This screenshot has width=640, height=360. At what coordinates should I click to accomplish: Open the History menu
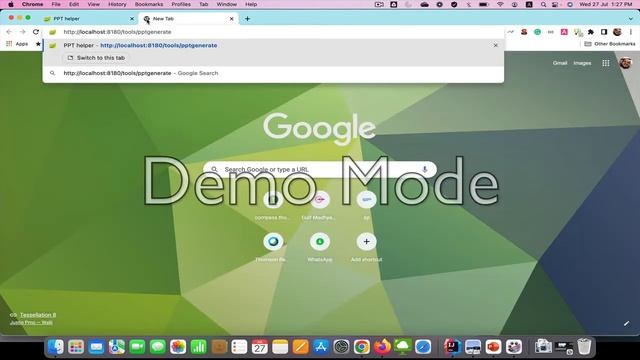117,4
